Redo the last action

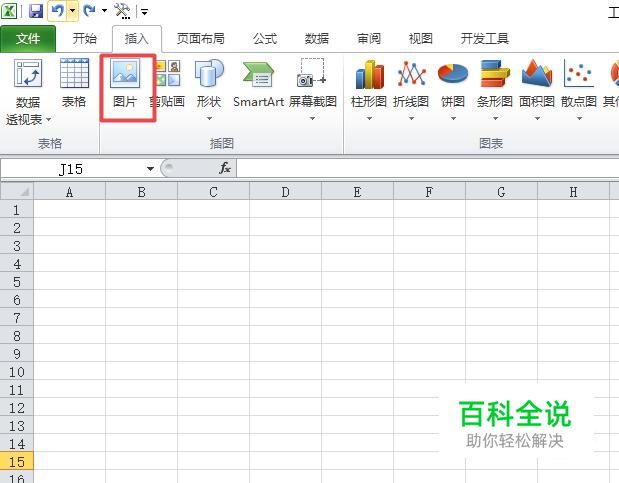(90, 11)
